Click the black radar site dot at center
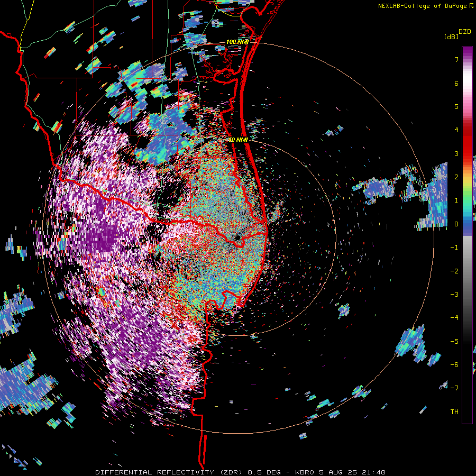This screenshot has width=476, height=476. coord(237,237)
